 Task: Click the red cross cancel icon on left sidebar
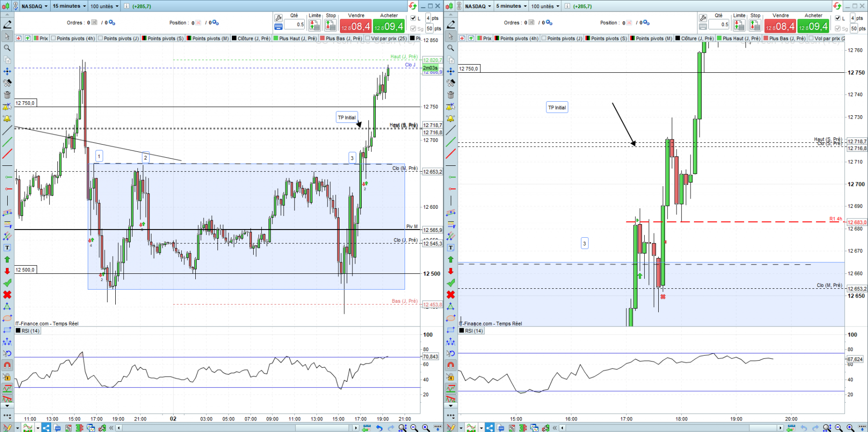(7, 295)
